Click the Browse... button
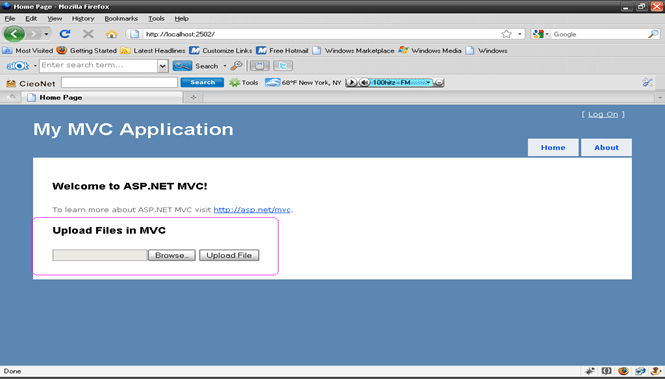Image resolution: width=665 pixels, height=379 pixels. [172, 255]
